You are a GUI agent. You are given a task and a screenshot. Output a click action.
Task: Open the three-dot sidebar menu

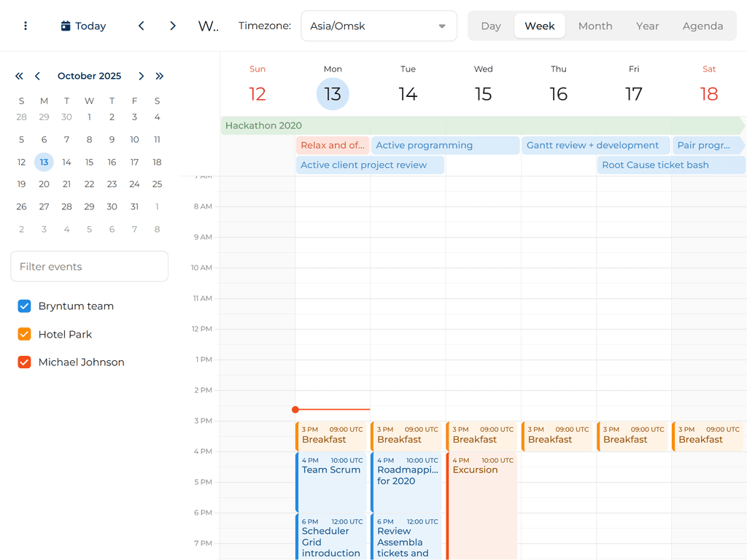click(x=26, y=26)
